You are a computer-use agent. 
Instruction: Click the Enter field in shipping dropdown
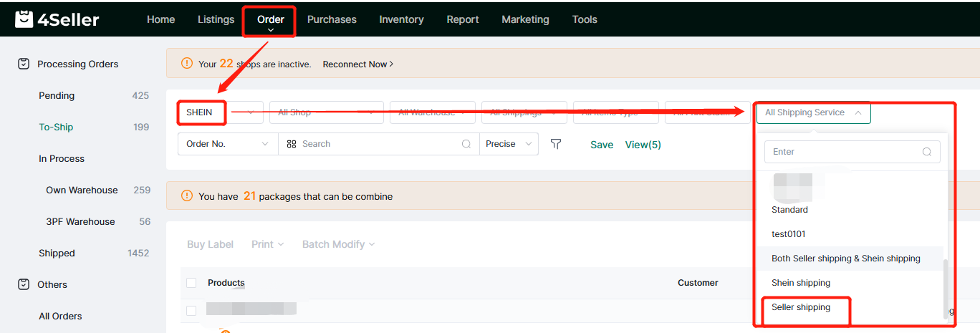click(x=845, y=152)
